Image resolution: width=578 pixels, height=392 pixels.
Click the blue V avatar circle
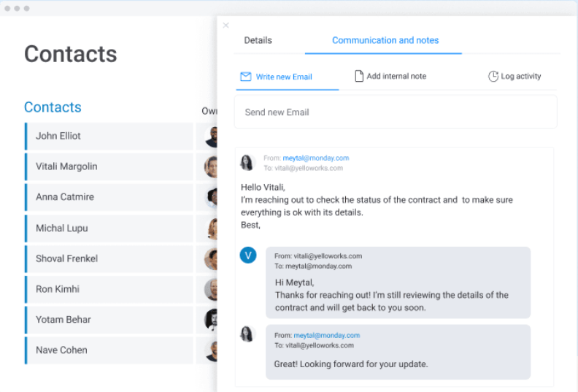click(x=248, y=255)
